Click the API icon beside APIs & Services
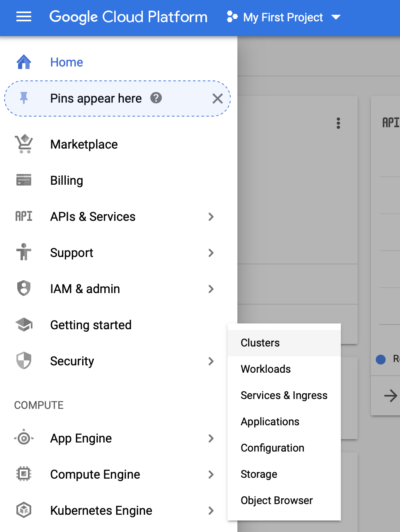 24,216
